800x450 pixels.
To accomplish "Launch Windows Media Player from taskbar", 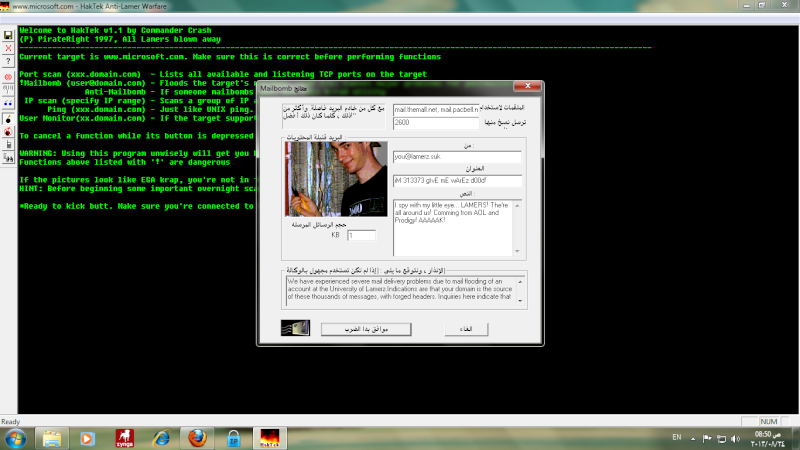I will click(x=87, y=439).
